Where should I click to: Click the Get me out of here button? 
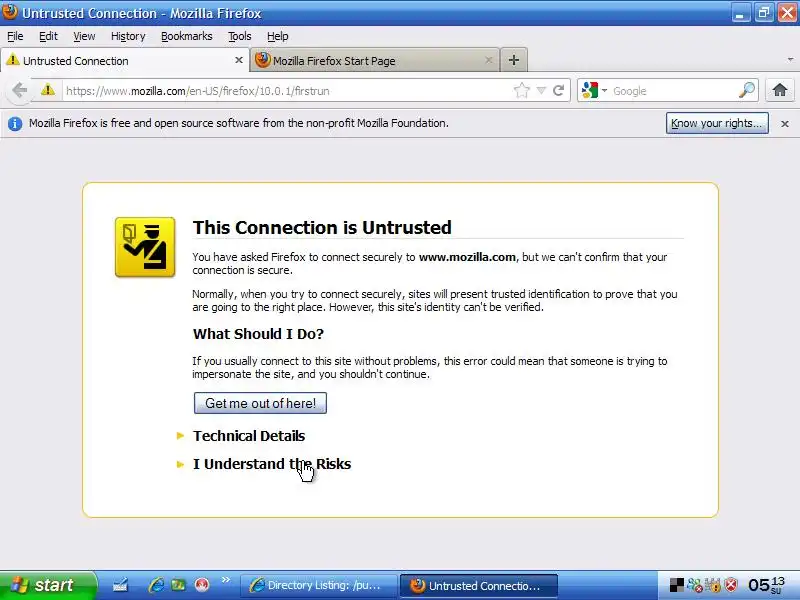pyautogui.click(x=260, y=403)
